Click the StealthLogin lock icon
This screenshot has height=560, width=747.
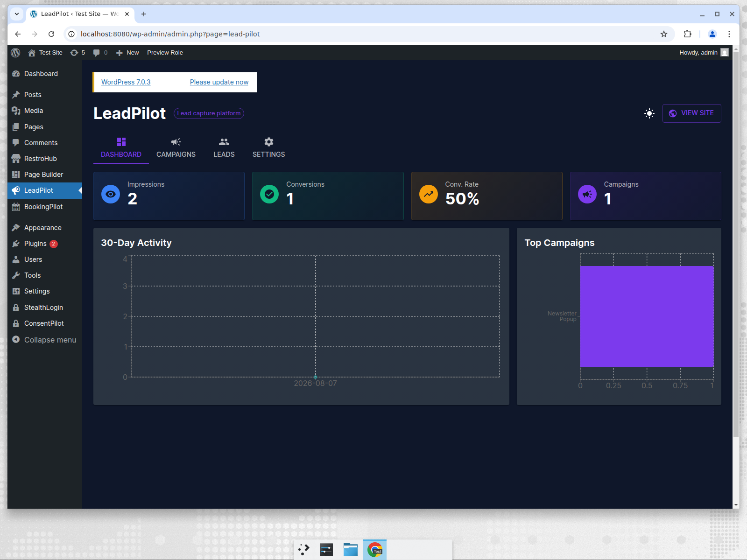coord(16,308)
